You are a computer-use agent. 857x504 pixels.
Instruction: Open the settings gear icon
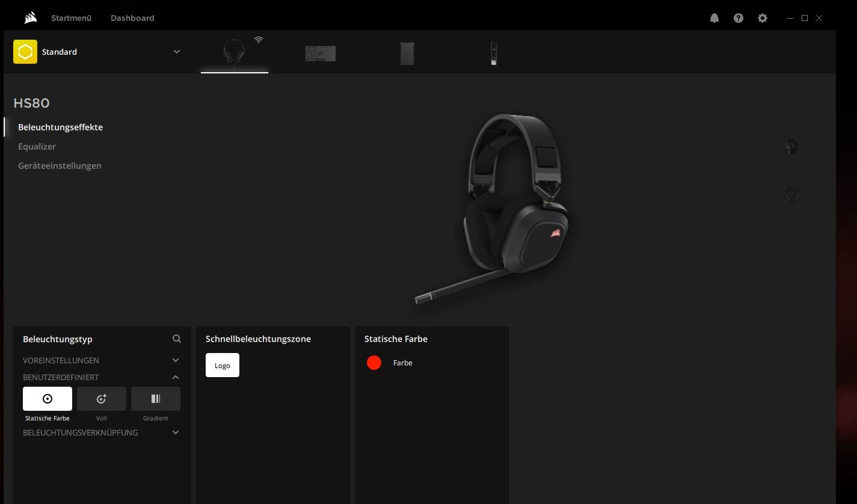pyautogui.click(x=763, y=18)
